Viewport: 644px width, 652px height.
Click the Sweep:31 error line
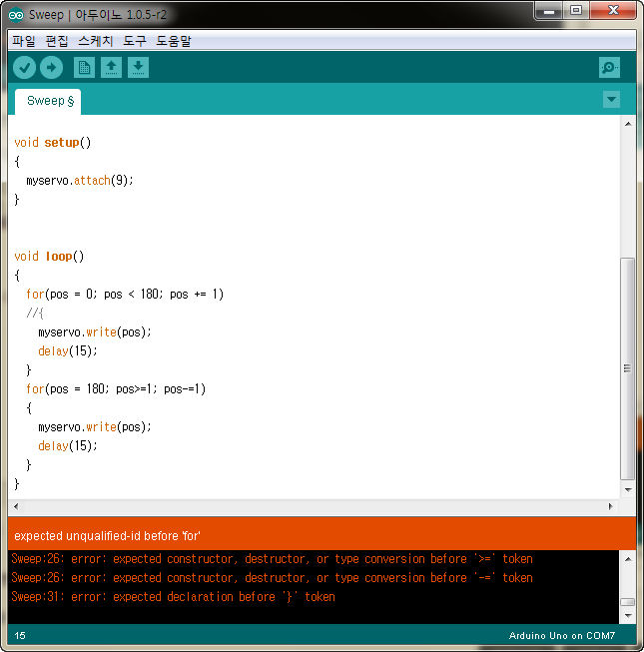pos(173,597)
